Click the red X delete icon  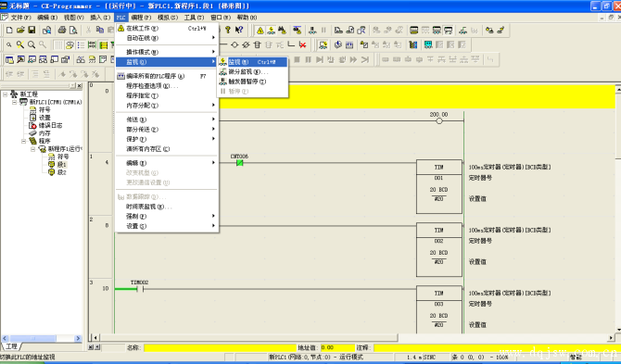(x=302, y=45)
